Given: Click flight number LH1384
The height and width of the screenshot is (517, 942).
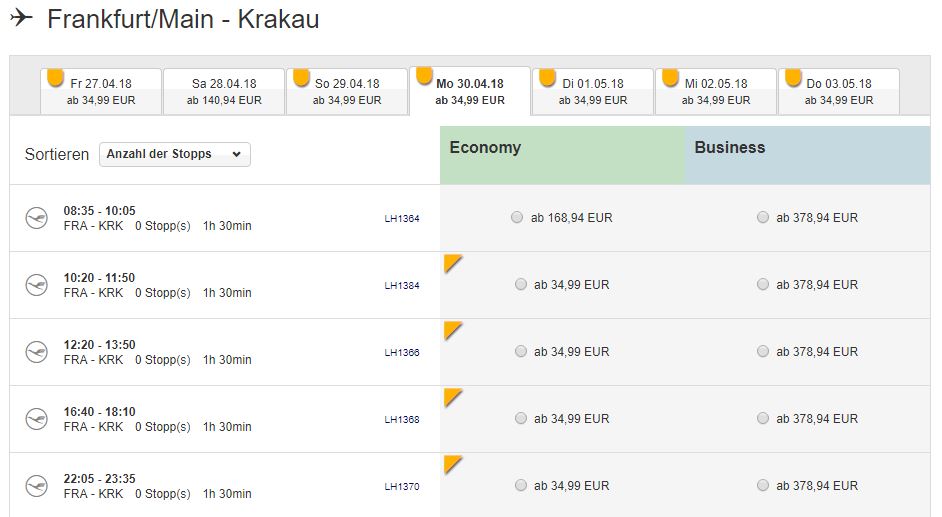Looking at the screenshot, I should 402,285.
